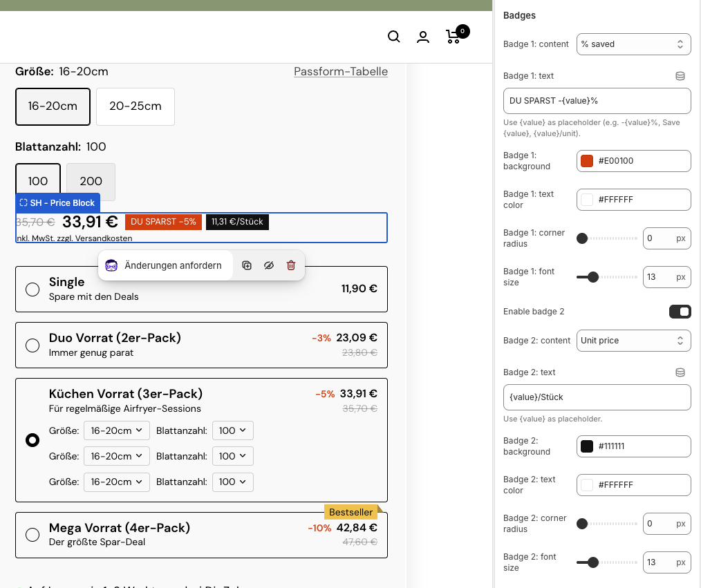This screenshot has height=588, width=701.
Task: Click Badge 1 font size px field
Action: pos(666,277)
